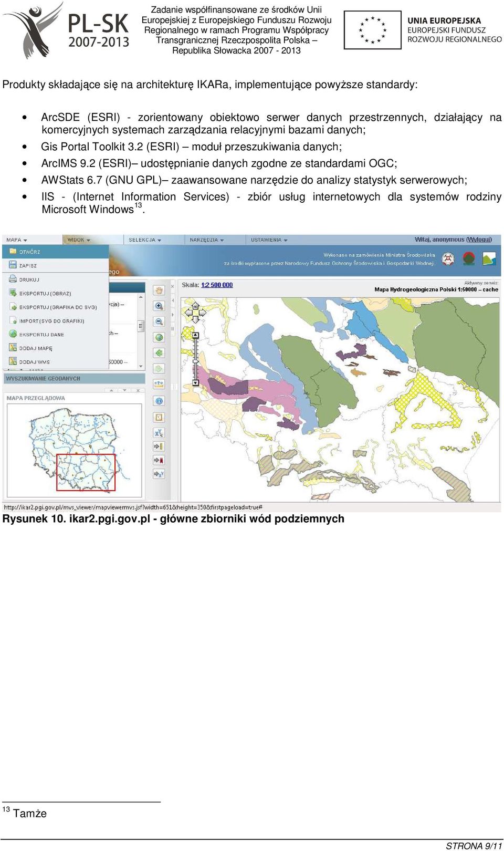
Task: Open the SELEKCJA dropdown menu
Action: pyautogui.click(x=145, y=240)
